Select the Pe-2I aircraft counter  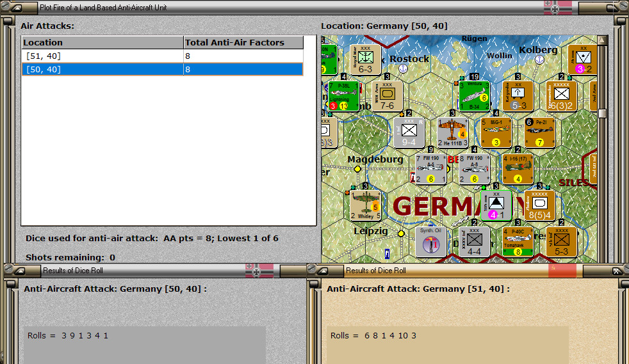point(539,132)
